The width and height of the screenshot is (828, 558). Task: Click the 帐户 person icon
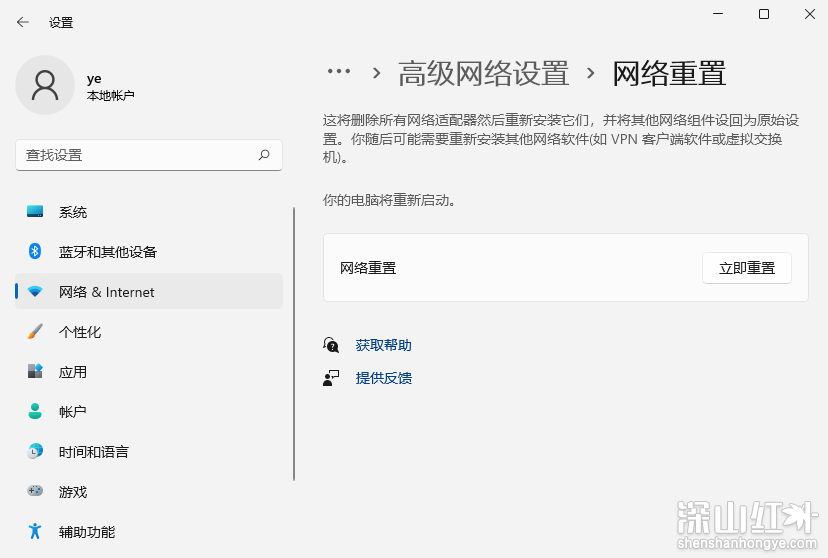35,411
